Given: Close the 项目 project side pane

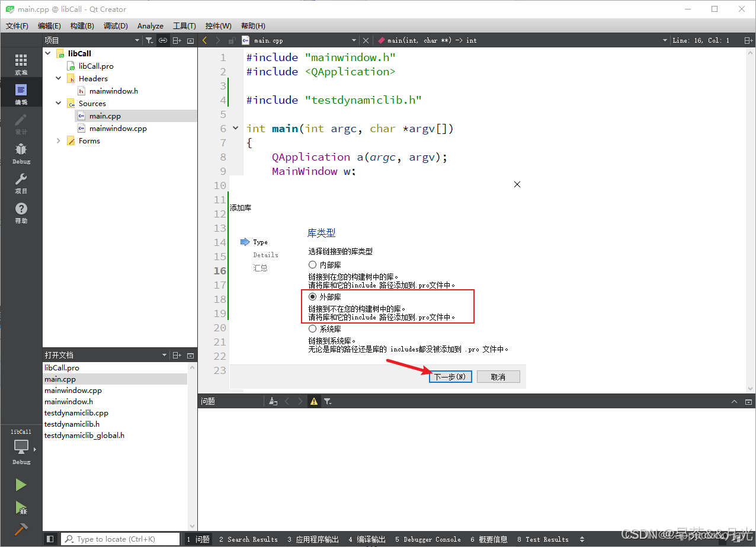Looking at the screenshot, I should click(190, 40).
